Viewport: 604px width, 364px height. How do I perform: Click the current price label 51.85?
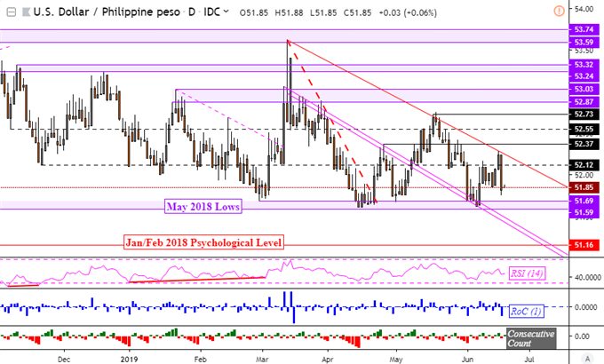point(584,187)
